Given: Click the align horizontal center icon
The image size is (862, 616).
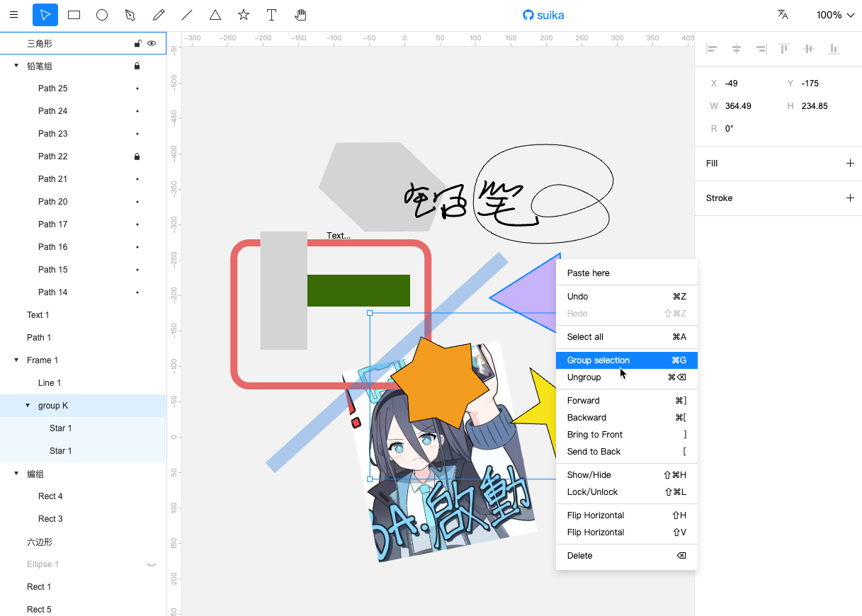Looking at the screenshot, I should click(737, 49).
